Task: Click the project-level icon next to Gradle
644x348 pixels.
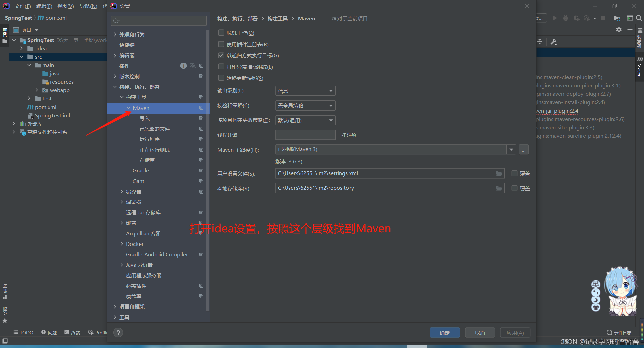Action: click(201, 170)
